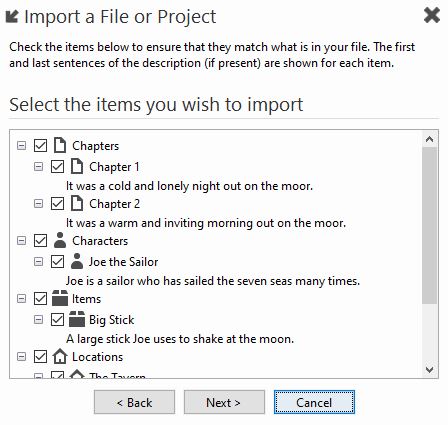
Task: Toggle the Big Stick checkbox
Action: [x=57, y=320]
